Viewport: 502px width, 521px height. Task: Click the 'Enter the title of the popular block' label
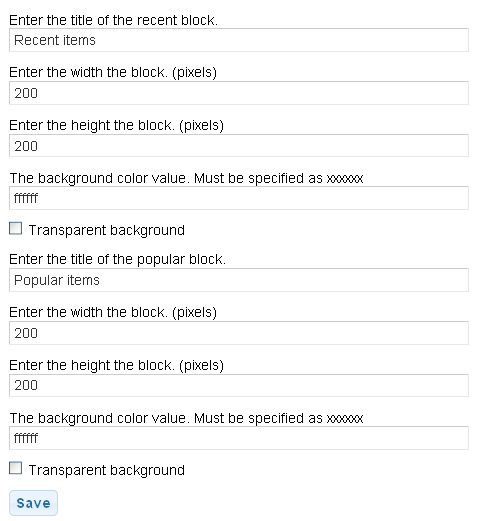[117, 259]
